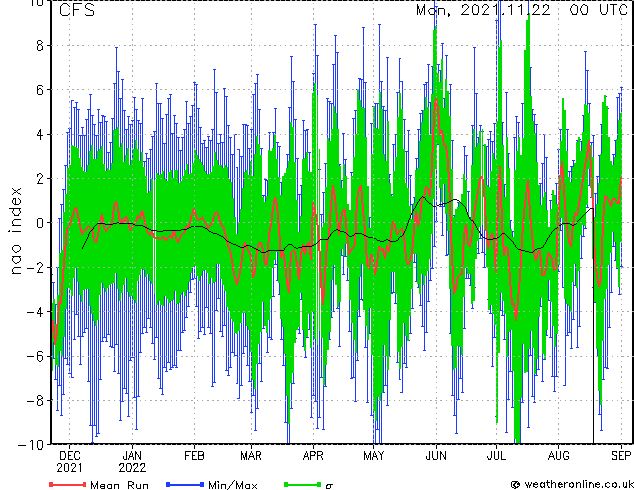
Task: Click the y-axis value 6
Action: [x=40, y=90]
